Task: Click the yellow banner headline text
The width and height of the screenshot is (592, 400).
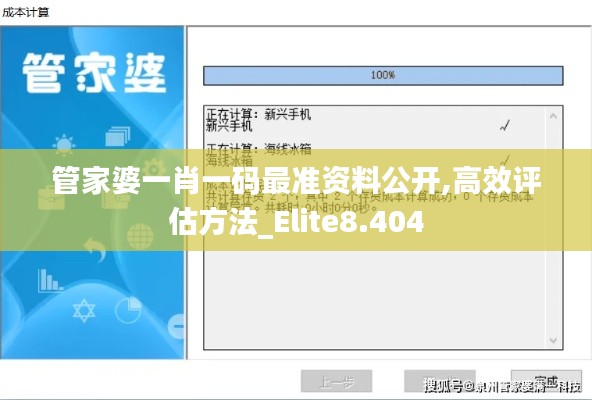Action: pos(296,201)
